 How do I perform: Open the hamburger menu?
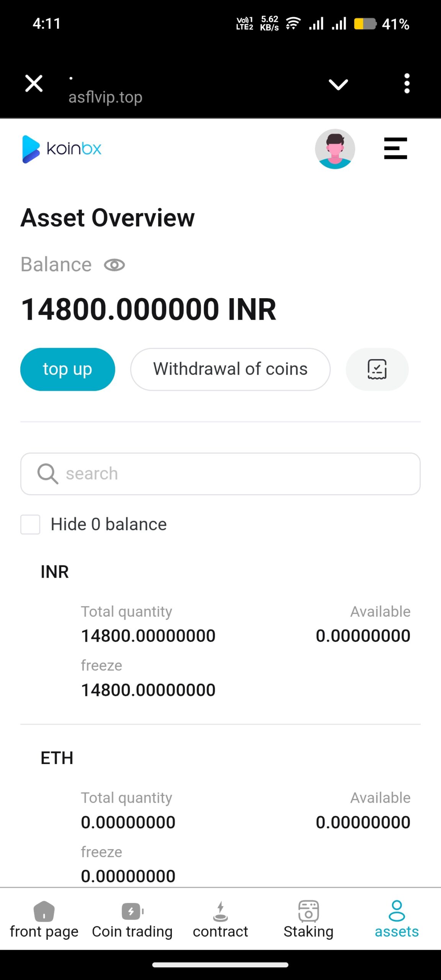[395, 149]
